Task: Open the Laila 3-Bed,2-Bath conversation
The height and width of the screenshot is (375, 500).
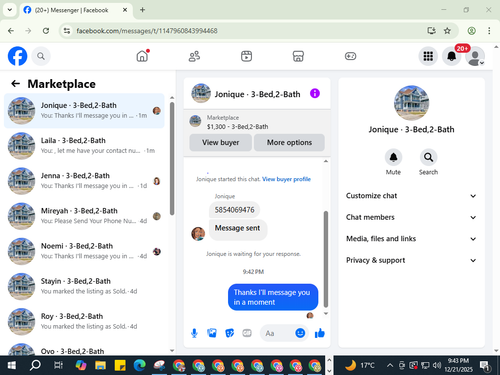Action: 84,146
